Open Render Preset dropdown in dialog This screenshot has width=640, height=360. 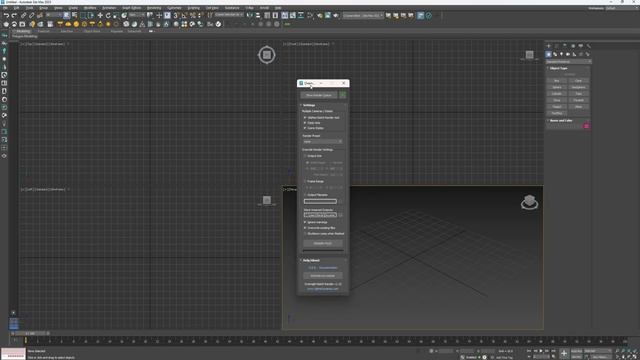322,142
